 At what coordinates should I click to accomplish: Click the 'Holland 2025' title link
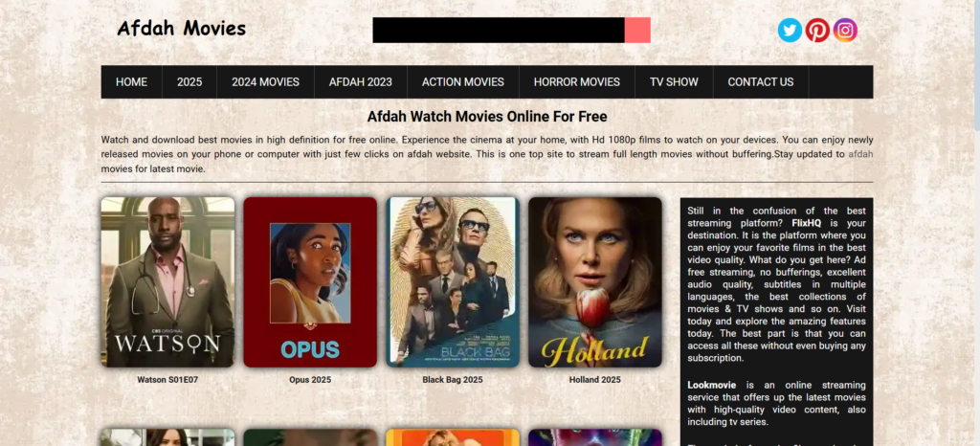pos(595,380)
